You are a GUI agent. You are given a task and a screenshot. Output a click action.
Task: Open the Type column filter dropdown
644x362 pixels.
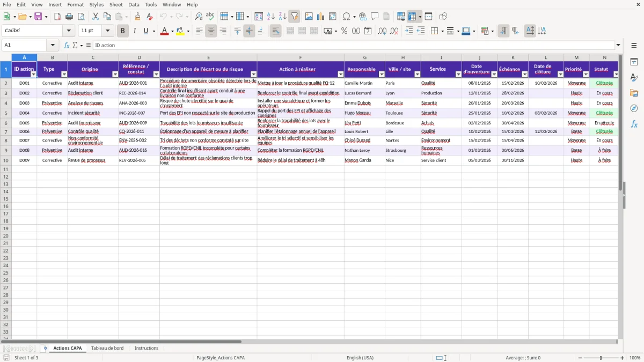tap(64, 75)
